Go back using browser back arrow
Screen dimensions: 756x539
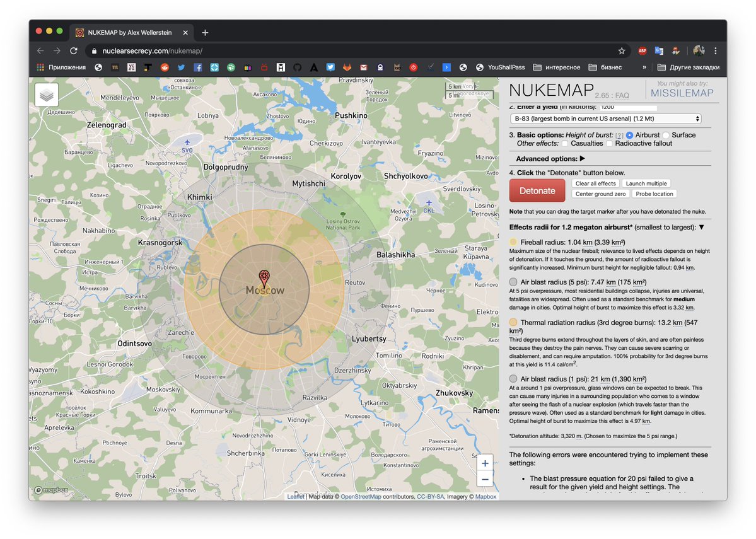point(40,50)
